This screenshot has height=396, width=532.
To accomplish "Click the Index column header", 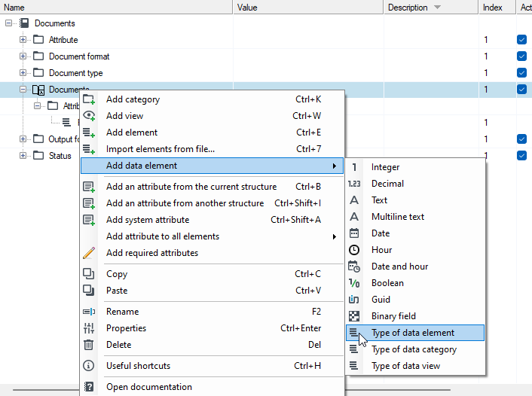I will (x=497, y=7).
